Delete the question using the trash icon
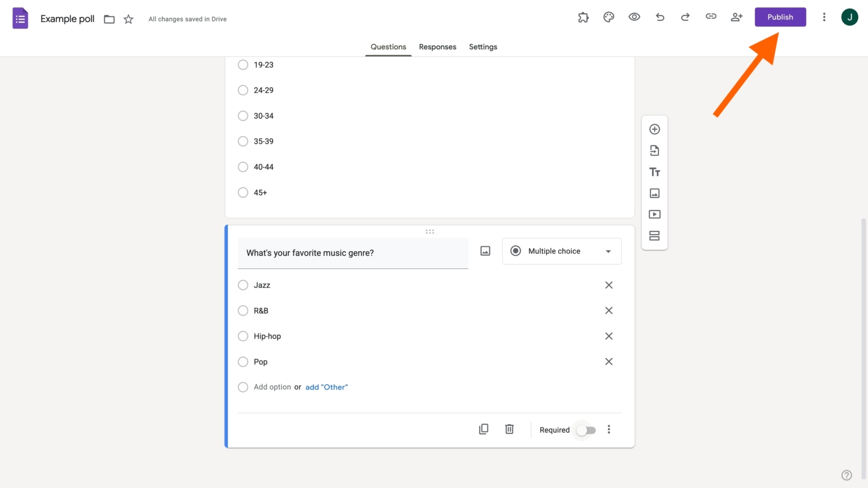The height and width of the screenshot is (488, 868). pos(509,429)
